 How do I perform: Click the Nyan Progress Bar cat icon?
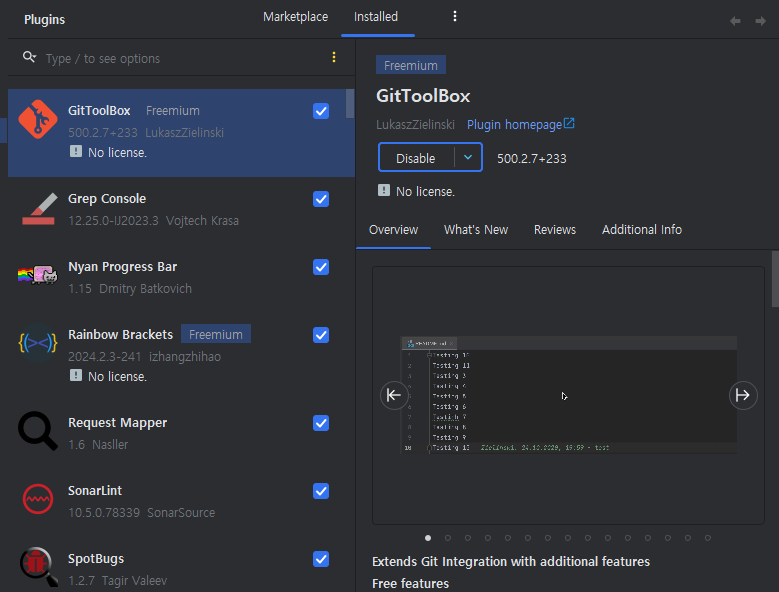click(38, 275)
